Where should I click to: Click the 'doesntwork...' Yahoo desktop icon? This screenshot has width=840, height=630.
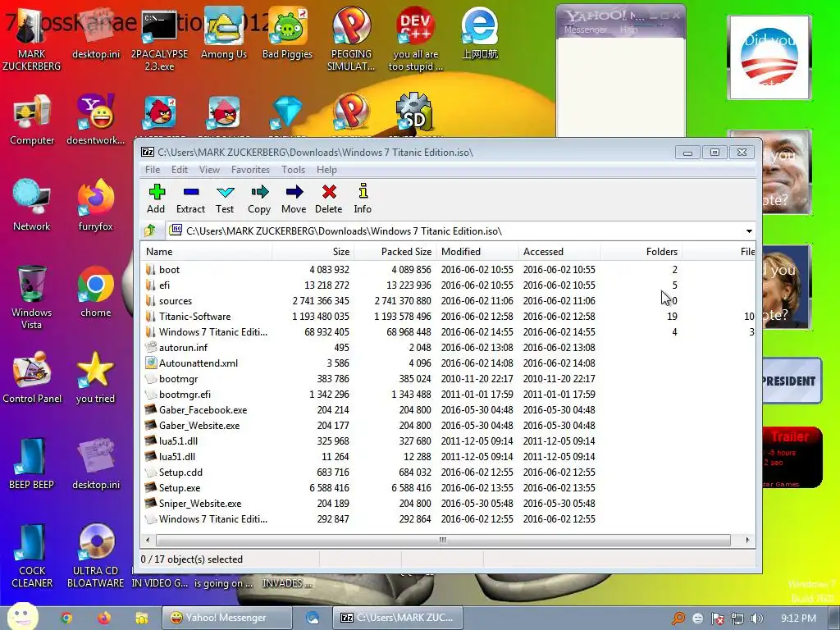(95, 120)
